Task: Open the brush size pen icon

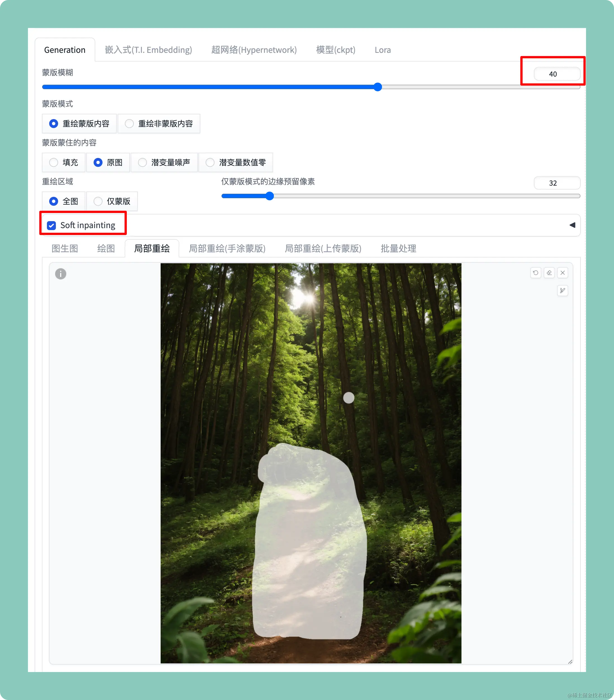Action: click(562, 291)
